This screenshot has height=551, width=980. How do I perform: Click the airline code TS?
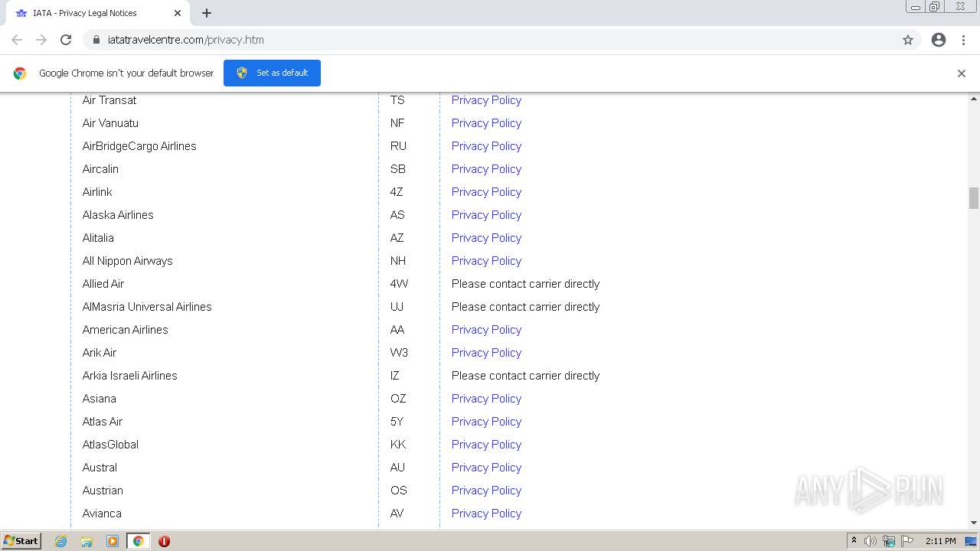click(397, 100)
